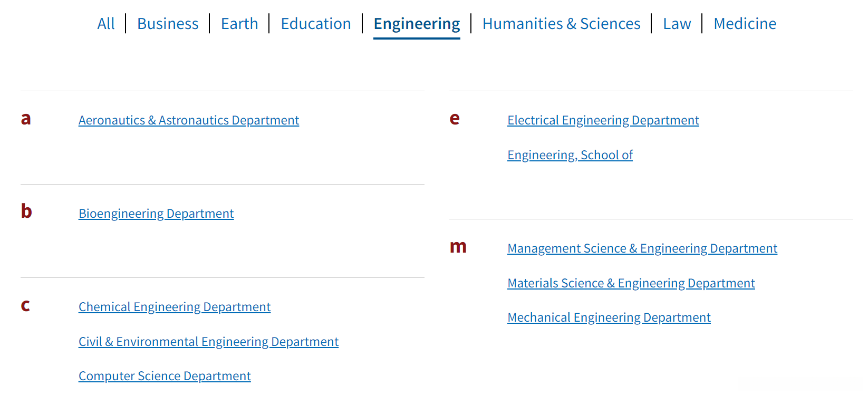Switch to the All tab
This screenshot has height=395, width=868.
(106, 24)
